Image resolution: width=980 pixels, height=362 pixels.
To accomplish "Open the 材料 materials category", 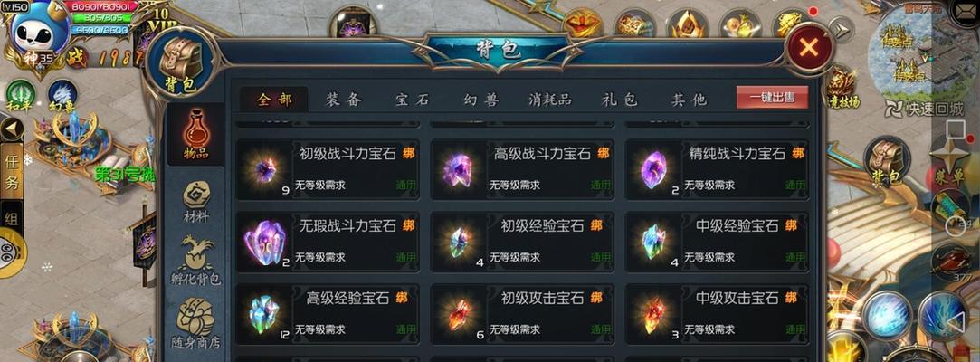I will pyautogui.click(x=195, y=202).
